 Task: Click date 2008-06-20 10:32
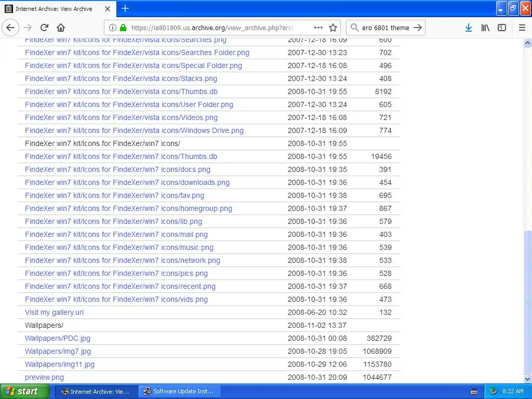point(317,312)
